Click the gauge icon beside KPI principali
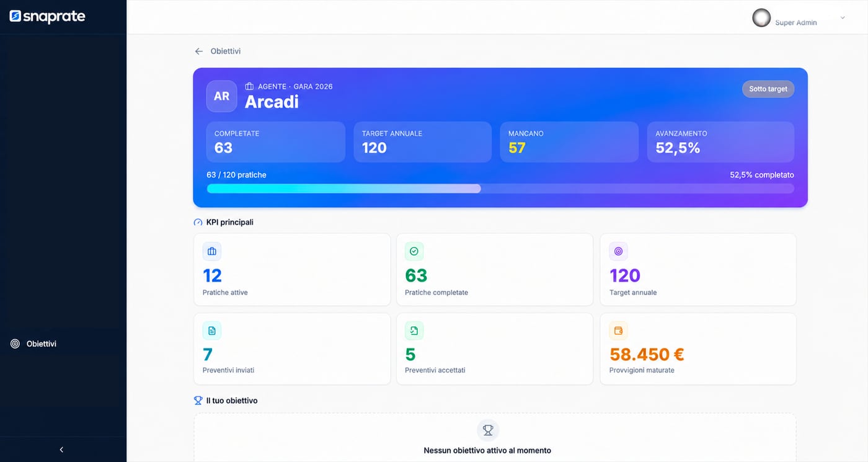Viewport: 868px width, 462px height. tap(198, 222)
